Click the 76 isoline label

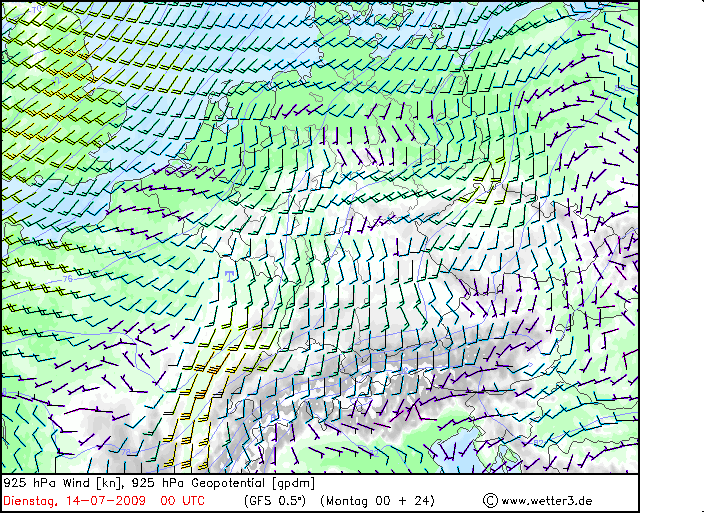(67, 279)
